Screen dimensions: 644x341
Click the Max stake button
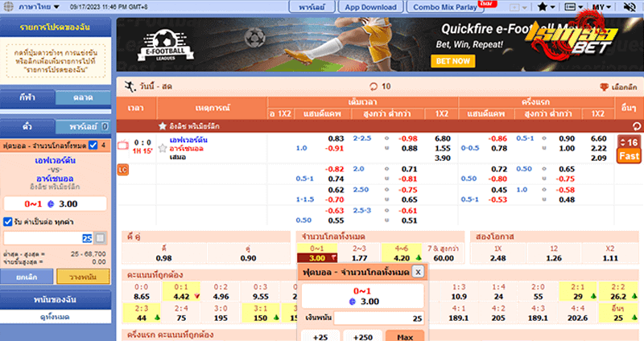[405, 337]
